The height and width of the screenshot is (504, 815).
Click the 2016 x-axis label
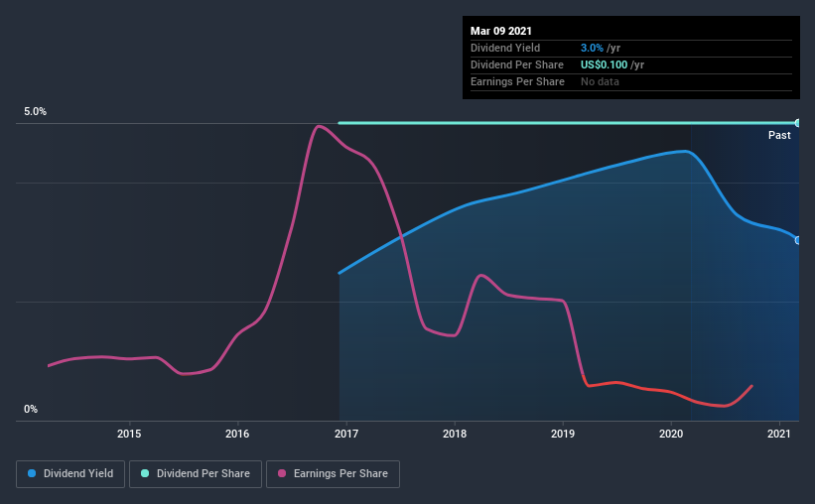coord(237,434)
